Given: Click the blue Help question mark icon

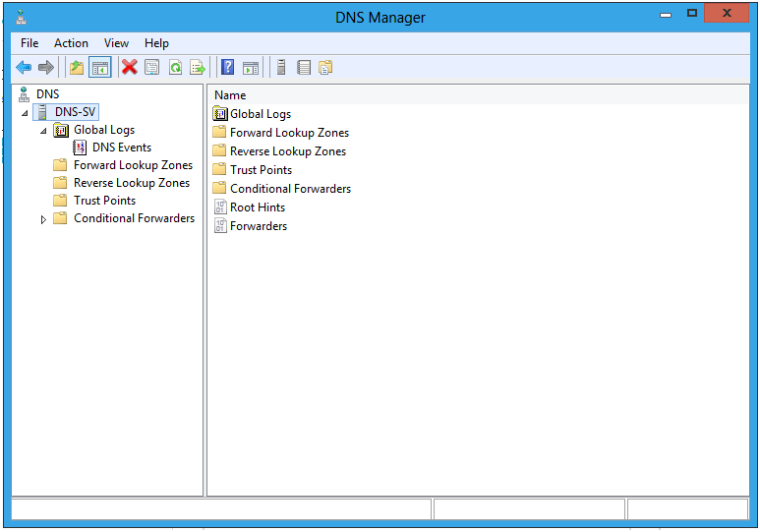Looking at the screenshot, I should pos(228,67).
